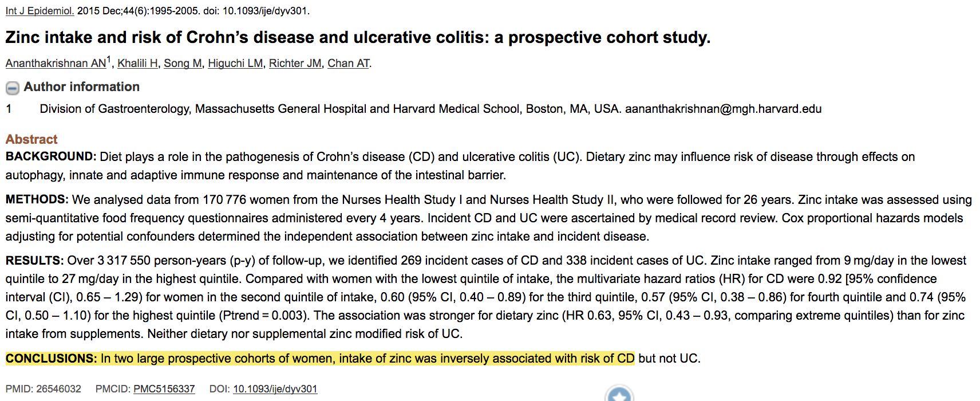980x401 pixels.
Task: Open the Int J Epidemiol journal link
Action: (x=39, y=11)
